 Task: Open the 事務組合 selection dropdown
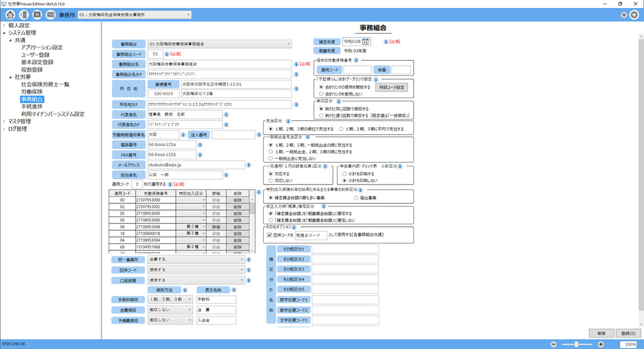(x=219, y=43)
